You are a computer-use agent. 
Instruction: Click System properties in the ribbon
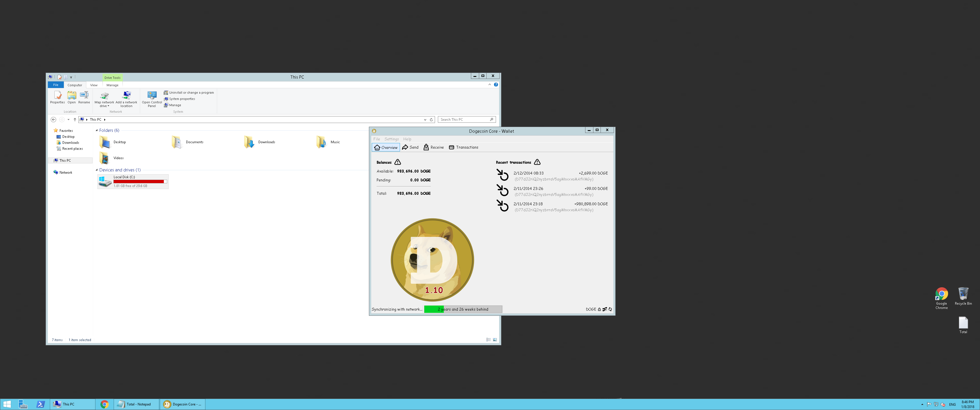pos(179,99)
